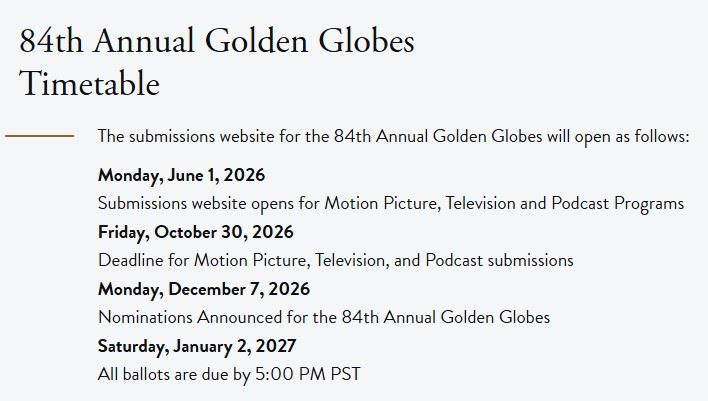
Task: Click Motion Picture in submissions opens line
Action: click(383, 204)
